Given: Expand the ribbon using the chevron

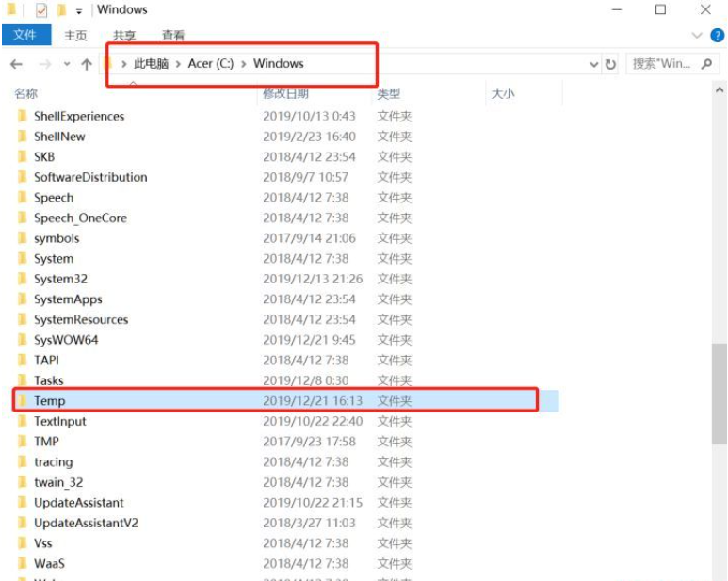Looking at the screenshot, I should tap(697, 35).
